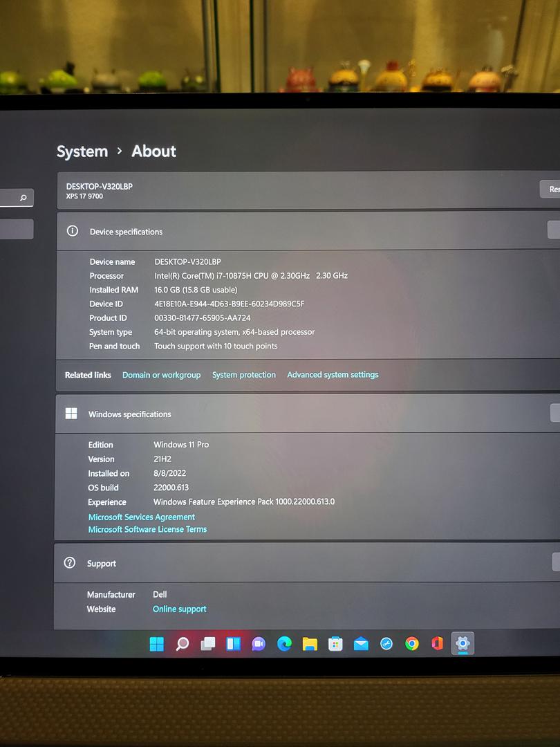Click the processor value Intel(R) Core(TM) i7-10875H
Viewport: 560px width, 747px height.
(251, 275)
